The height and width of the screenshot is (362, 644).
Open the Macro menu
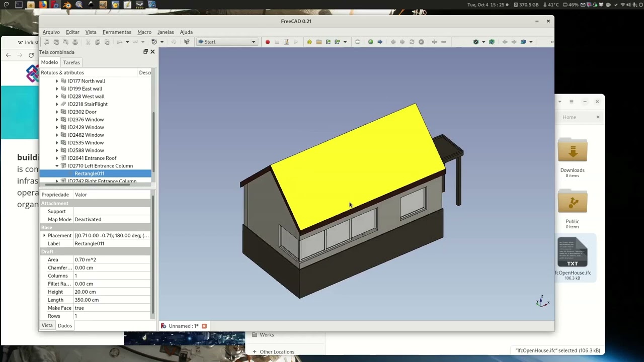[144, 32]
